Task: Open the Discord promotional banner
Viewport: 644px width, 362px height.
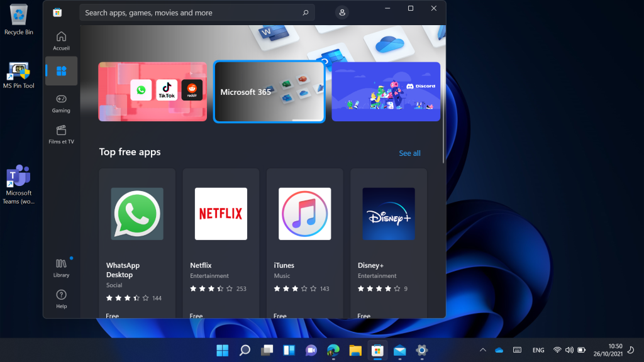Action: click(x=386, y=92)
